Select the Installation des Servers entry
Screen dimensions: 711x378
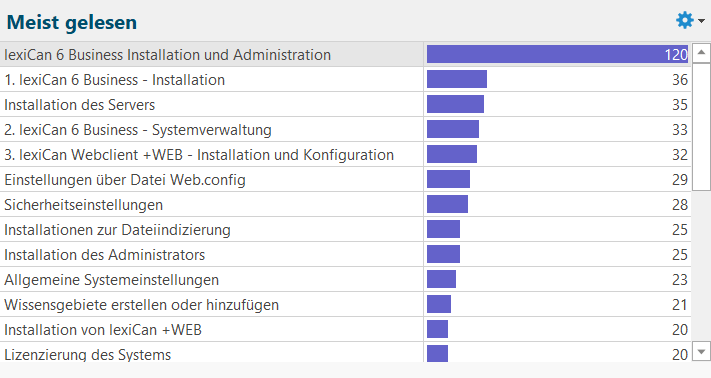coord(346,105)
